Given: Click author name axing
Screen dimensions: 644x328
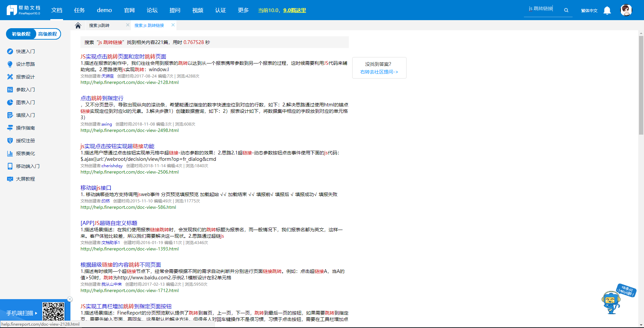Looking at the screenshot, I should (107, 124).
